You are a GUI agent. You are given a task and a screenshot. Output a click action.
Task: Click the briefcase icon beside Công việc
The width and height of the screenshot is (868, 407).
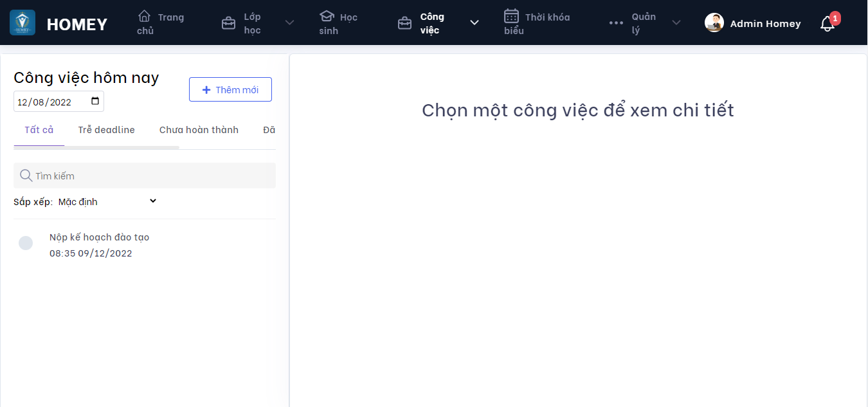point(404,23)
